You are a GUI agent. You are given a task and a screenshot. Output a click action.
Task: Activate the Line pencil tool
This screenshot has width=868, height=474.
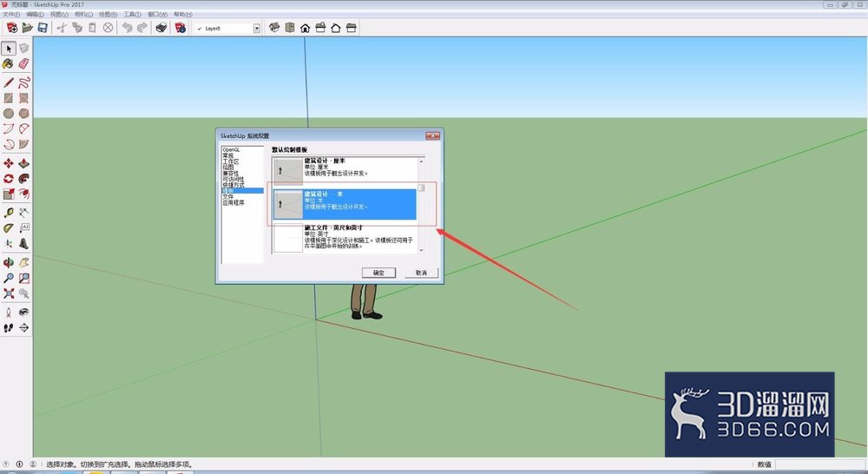(x=9, y=83)
